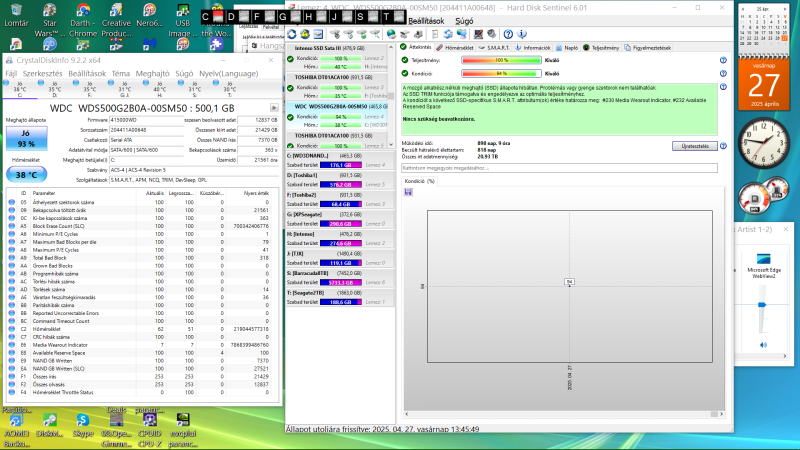Switch to the S.M.A.R.T. tab
The width and height of the screenshot is (800, 450).
(x=494, y=47)
